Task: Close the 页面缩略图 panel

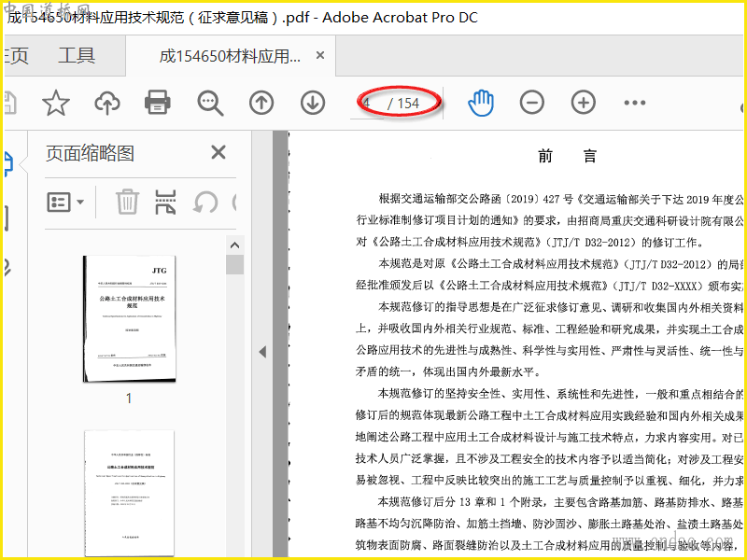Action: 218,153
